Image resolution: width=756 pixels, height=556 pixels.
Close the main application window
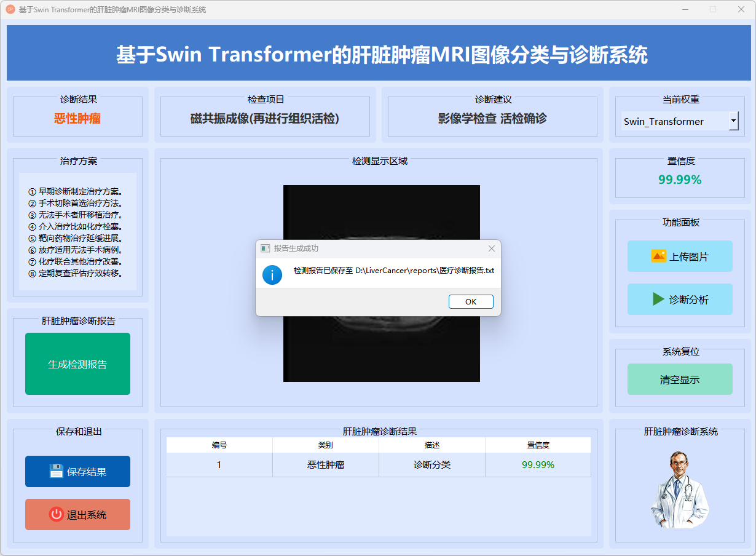[741, 9]
